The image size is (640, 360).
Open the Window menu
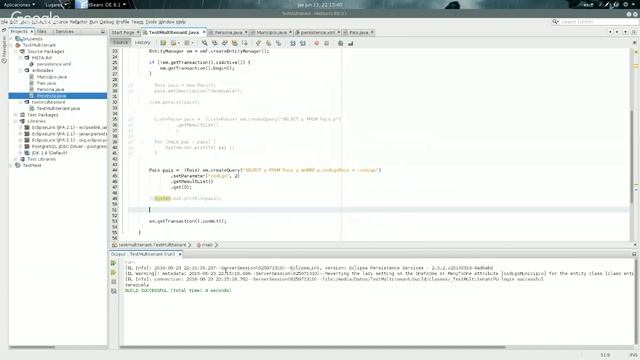pos(166,22)
